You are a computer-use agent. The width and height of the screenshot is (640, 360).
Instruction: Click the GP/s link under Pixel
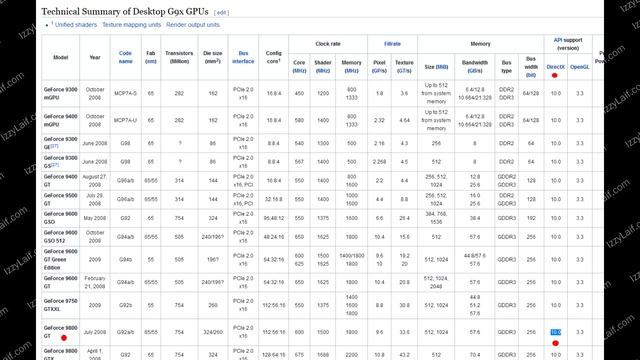[x=381, y=71]
